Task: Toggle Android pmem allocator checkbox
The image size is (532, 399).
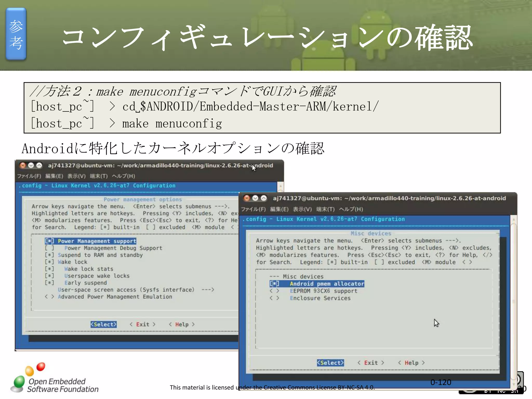Action: coord(274,284)
